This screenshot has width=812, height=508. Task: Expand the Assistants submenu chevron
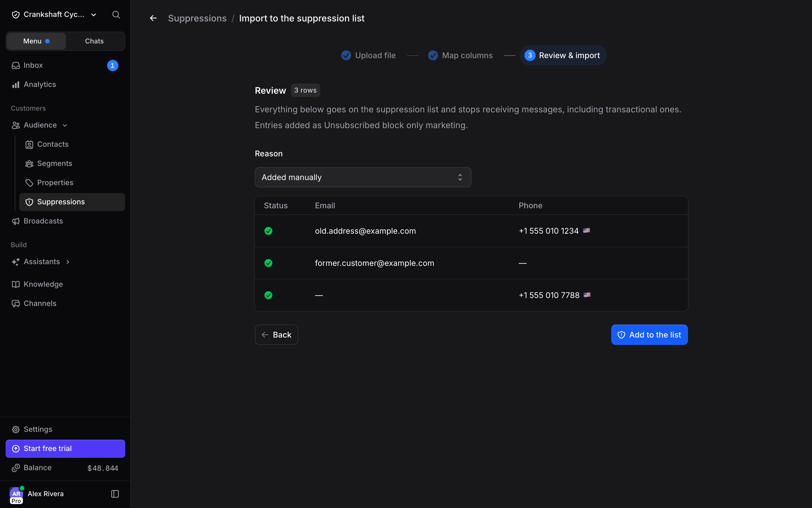pyautogui.click(x=68, y=262)
